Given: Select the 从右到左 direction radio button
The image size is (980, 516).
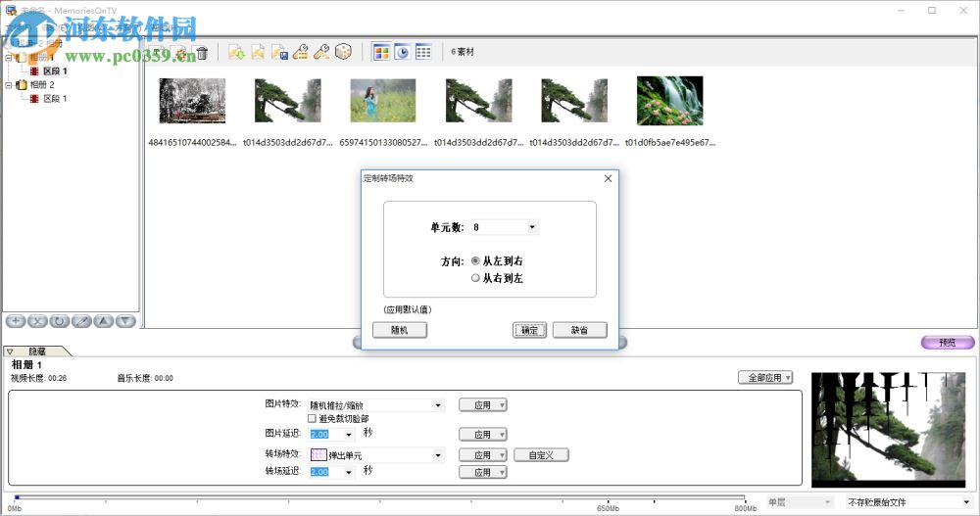Looking at the screenshot, I should 475,278.
